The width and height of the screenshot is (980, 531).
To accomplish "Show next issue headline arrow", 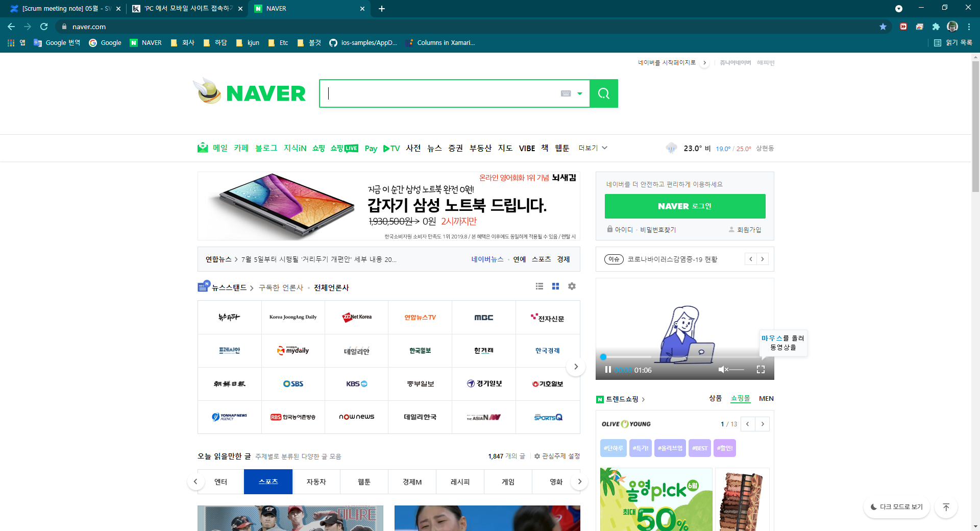I will click(x=763, y=259).
